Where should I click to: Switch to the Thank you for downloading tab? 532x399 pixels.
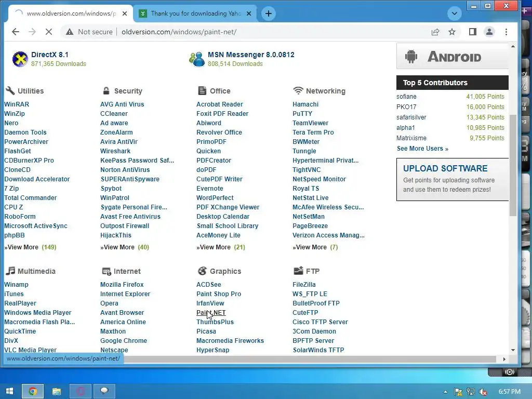(x=195, y=14)
